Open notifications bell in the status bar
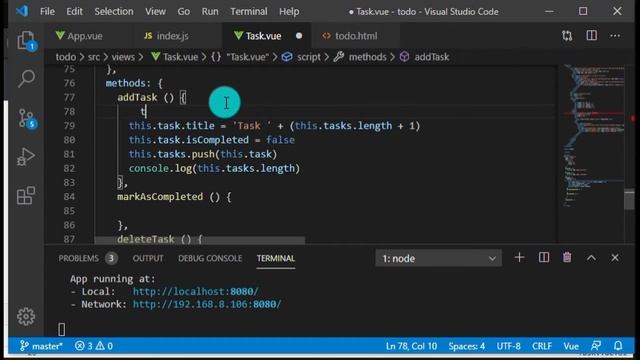Viewport: 640px width, 360px height. 618,346
